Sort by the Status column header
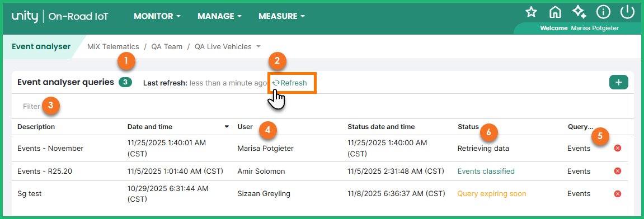This screenshot has height=219, width=644. click(x=468, y=127)
